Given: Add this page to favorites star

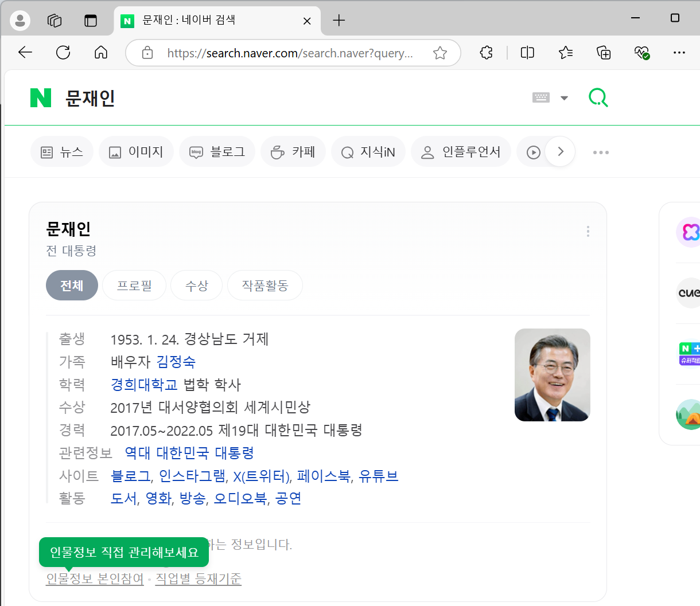Looking at the screenshot, I should (x=440, y=53).
